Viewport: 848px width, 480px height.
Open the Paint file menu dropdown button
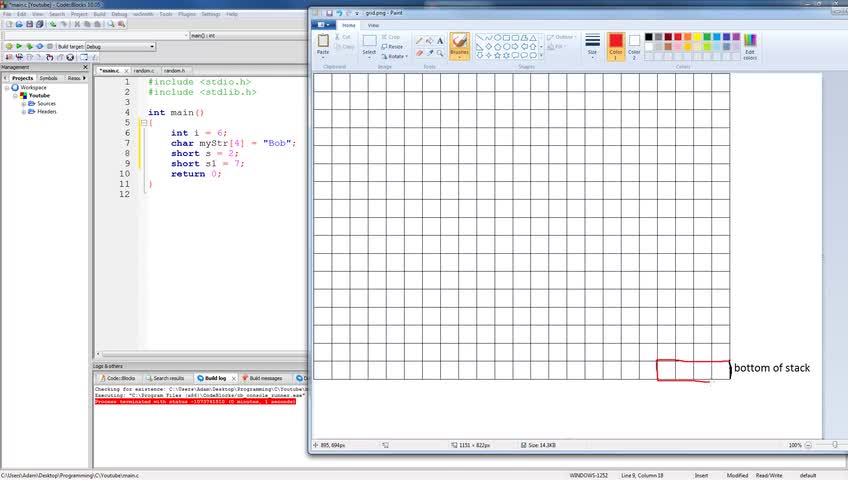[x=323, y=25]
